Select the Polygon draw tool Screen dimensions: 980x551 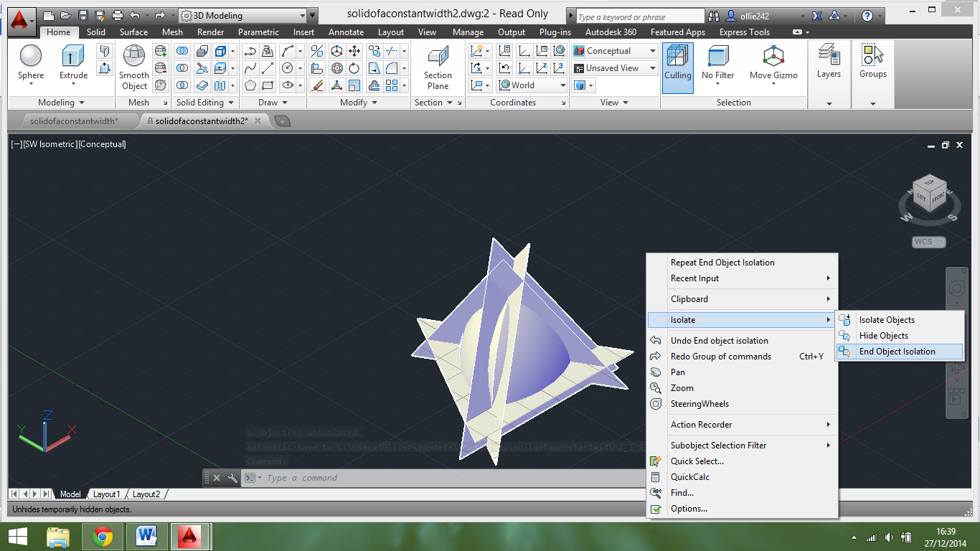click(250, 85)
